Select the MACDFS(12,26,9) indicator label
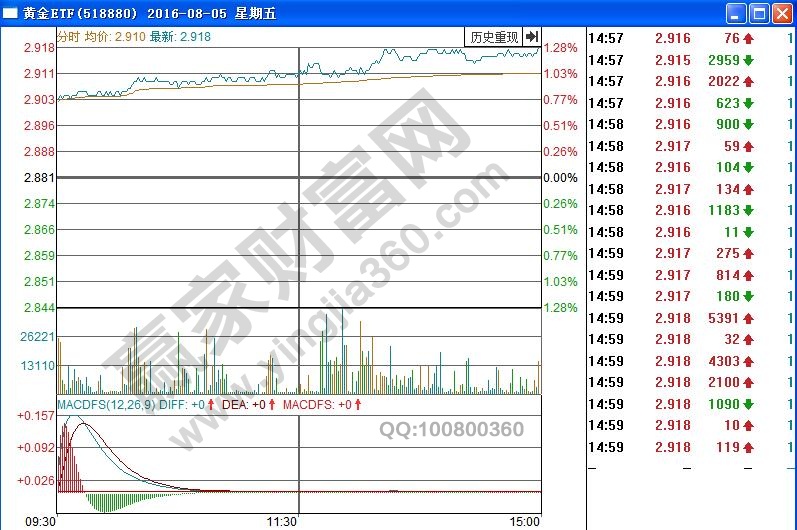Image resolution: width=797 pixels, height=530 pixels. coord(105,405)
